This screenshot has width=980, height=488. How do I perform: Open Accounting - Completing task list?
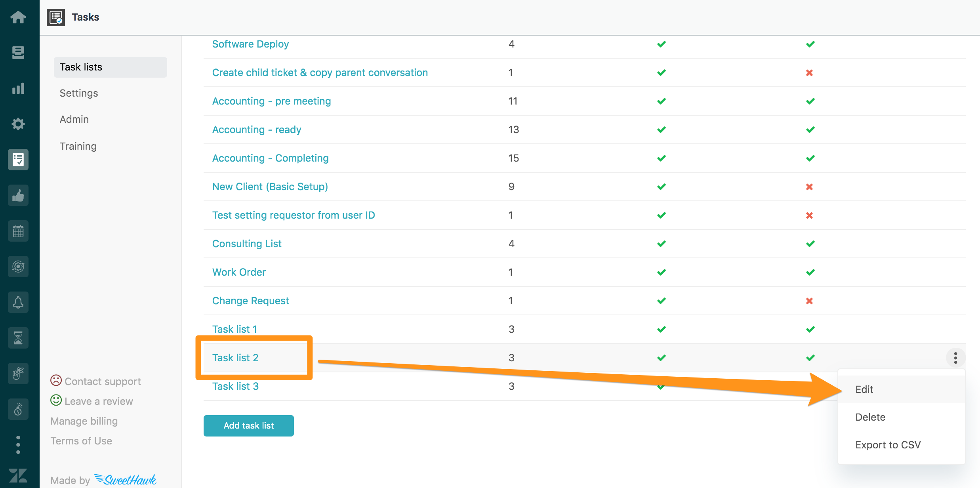point(271,158)
